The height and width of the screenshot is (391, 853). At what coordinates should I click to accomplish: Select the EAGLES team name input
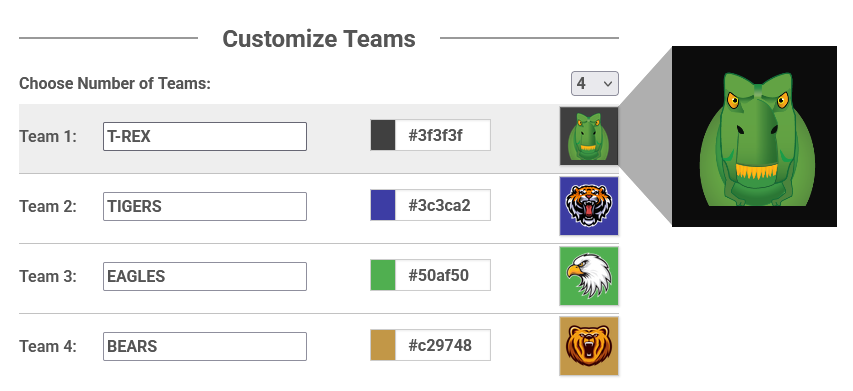[x=205, y=276]
